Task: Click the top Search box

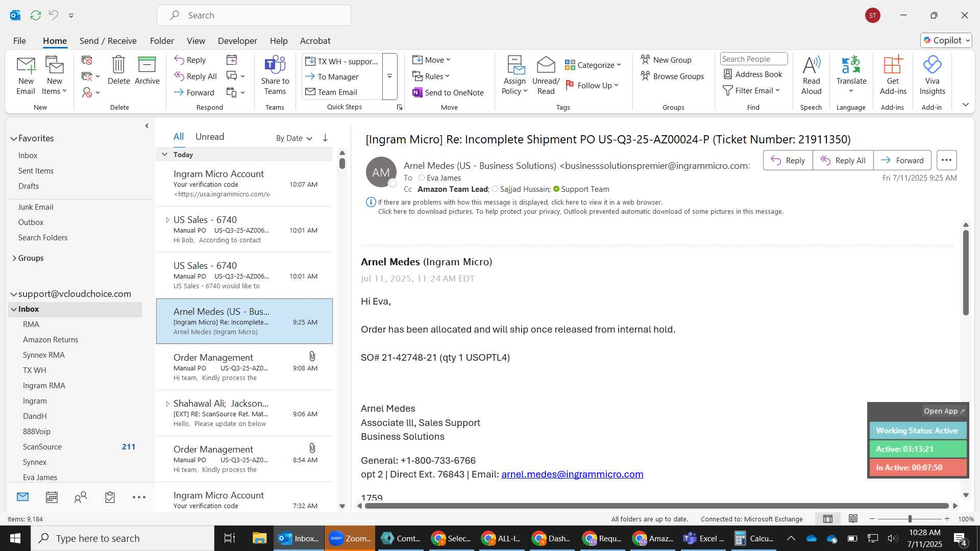Action: click(x=254, y=15)
